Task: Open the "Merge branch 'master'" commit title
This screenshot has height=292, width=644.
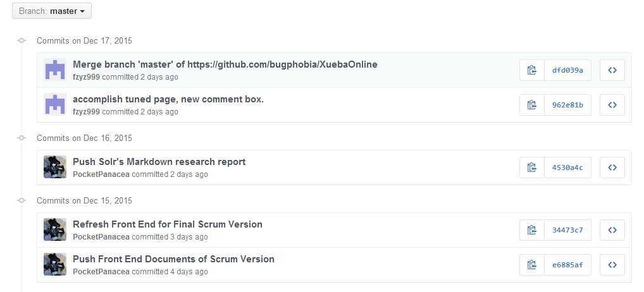Action: [225, 64]
